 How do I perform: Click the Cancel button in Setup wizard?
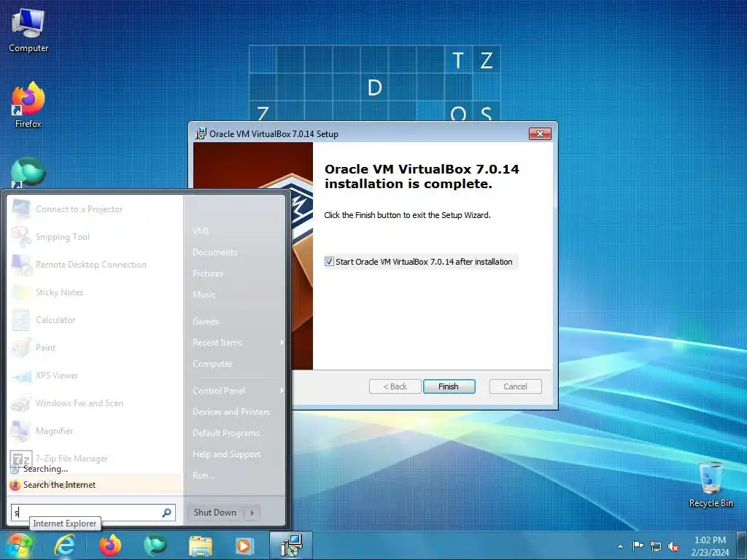tap(515, 386)
